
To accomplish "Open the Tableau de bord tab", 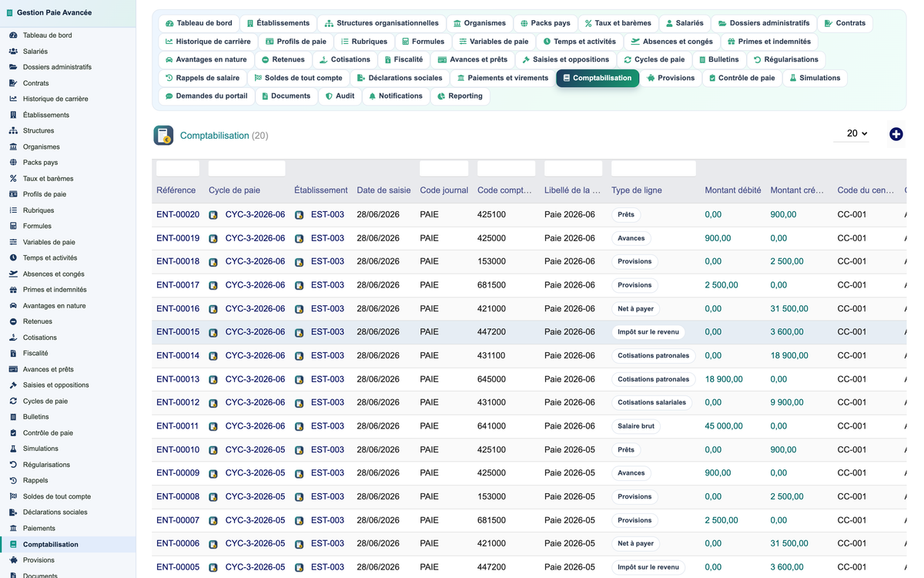I will tap(198, 23).
